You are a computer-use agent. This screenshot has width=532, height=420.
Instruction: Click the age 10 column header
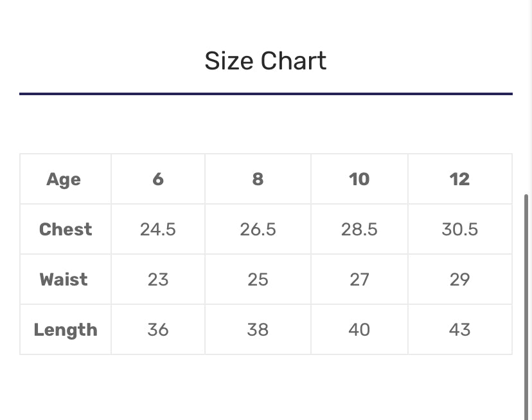pyautogui.click(x=359, y=179)
